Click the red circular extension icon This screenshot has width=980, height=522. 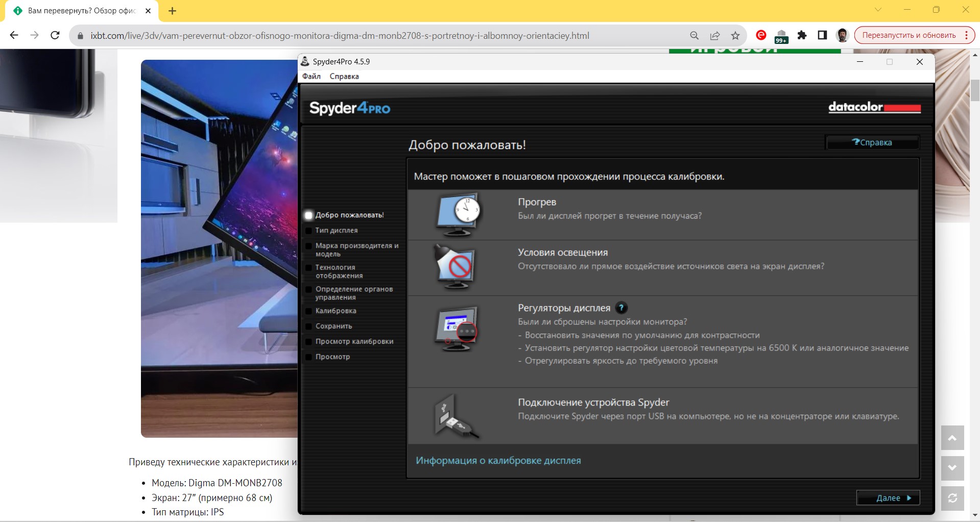[761, 35]
